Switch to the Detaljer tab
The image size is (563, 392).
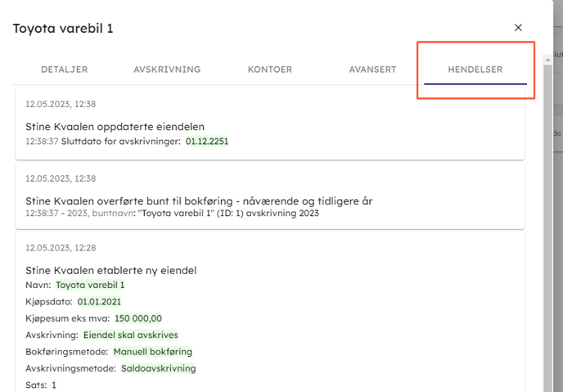[x=64, y=70]
